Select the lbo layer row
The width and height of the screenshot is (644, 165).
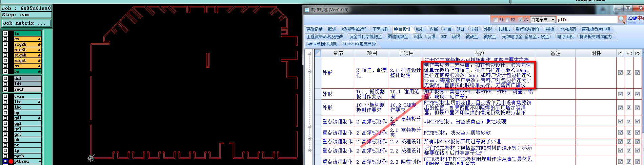click(27, 107)
